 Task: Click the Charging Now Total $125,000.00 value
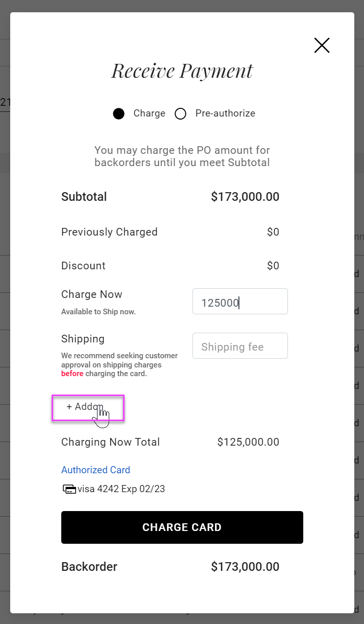[248, 442]
